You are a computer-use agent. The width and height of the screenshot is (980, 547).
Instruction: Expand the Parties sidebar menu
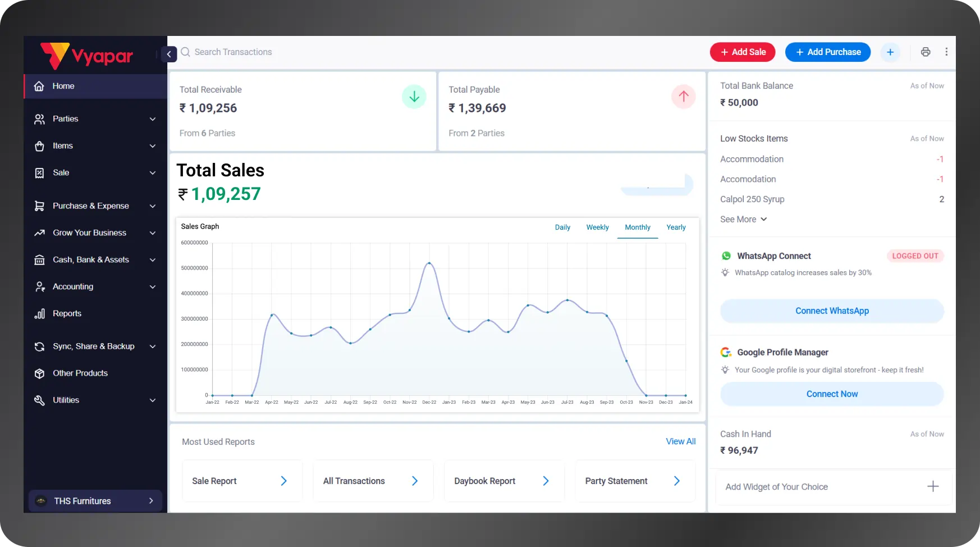tap(153, 118)
